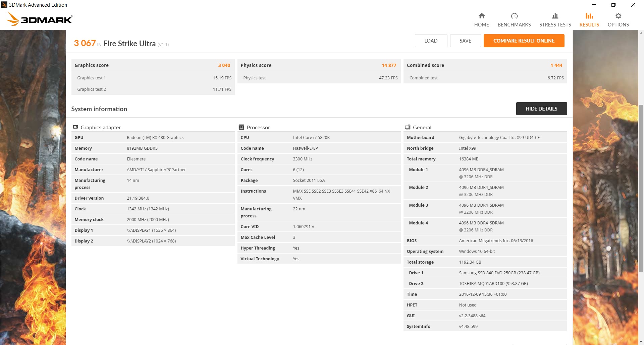This screenshot has height=345, width=644.
Task: Click Graphics test 1 value 15.19 FPS
Action: (222, 78)
